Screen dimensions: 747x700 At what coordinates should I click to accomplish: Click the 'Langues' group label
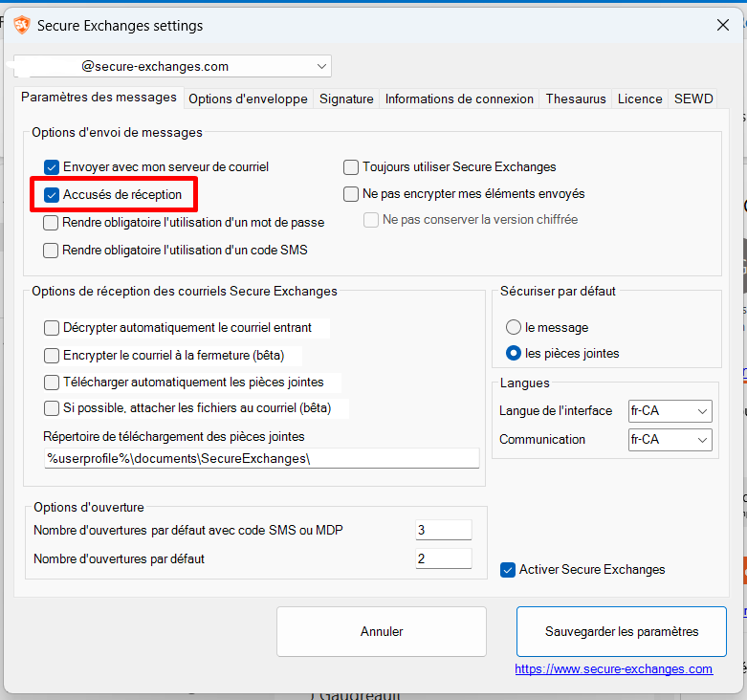coord(524,383)
